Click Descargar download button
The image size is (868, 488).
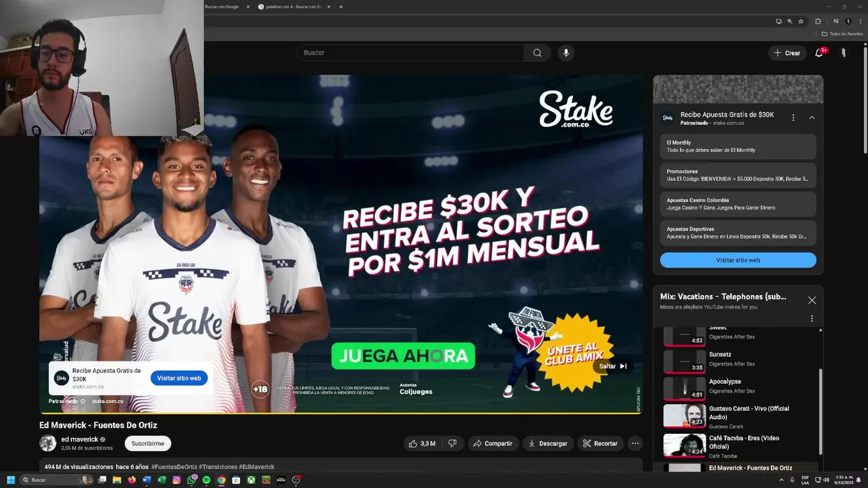548,443
